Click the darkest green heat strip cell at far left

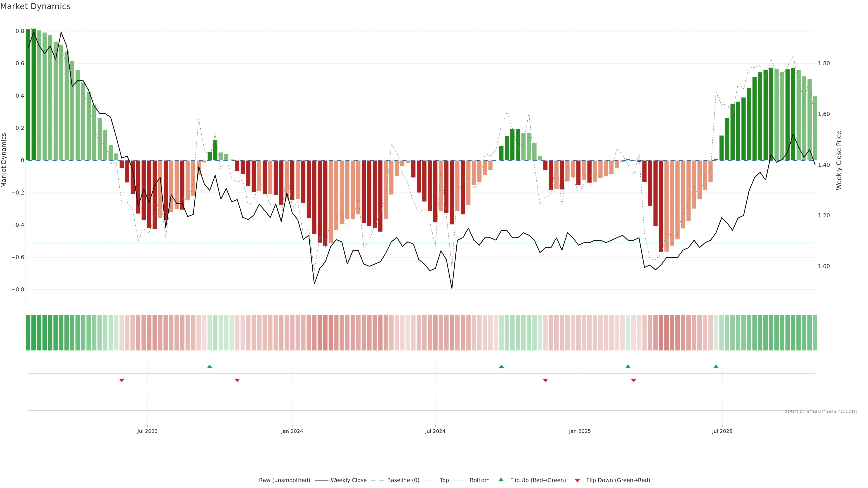(x=28, y=332)
